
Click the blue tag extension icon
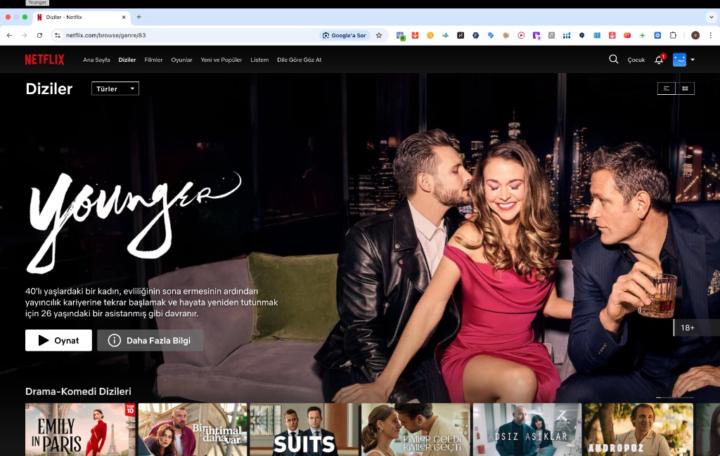[x=490, y=35]
